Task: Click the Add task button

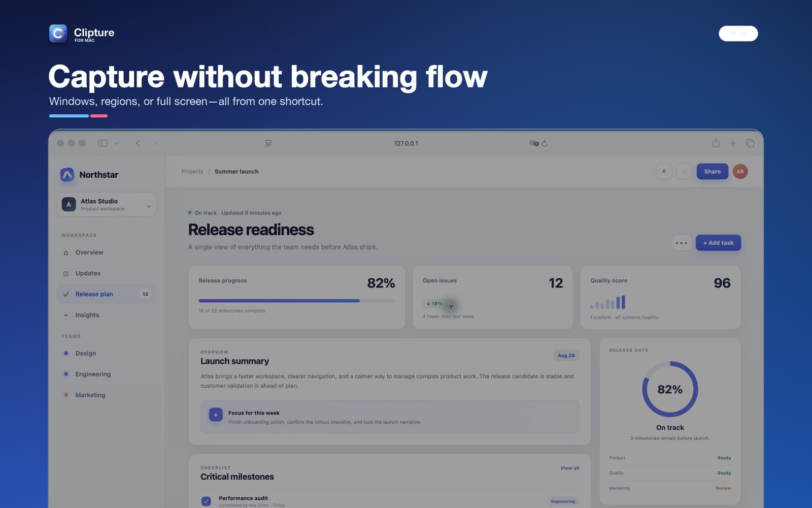Action: 718,243
